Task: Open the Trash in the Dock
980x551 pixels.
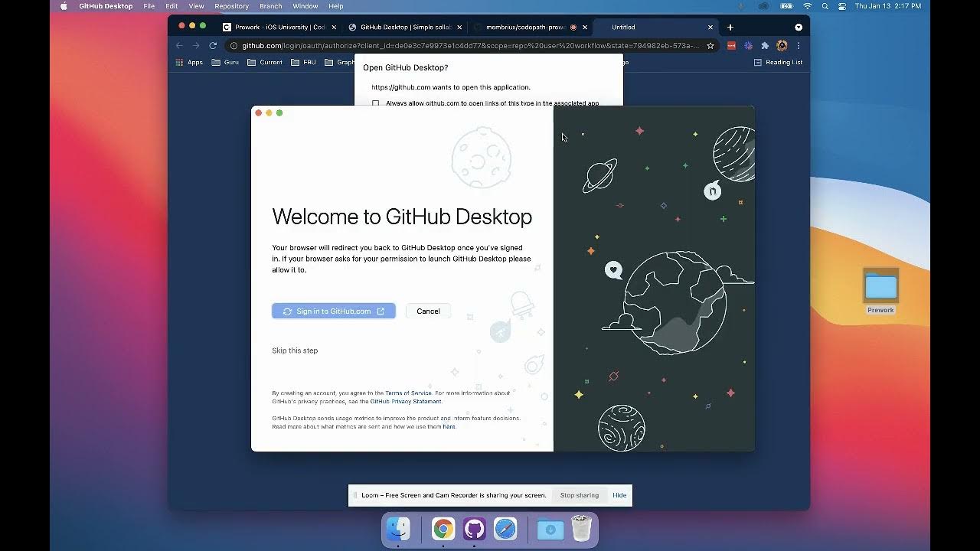Action: [x=581, y=529]
